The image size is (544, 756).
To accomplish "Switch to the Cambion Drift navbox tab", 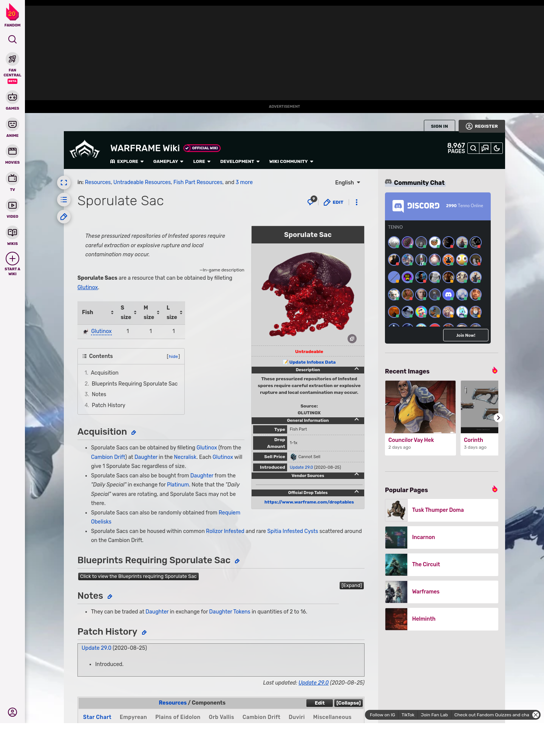I will [261, 717].
